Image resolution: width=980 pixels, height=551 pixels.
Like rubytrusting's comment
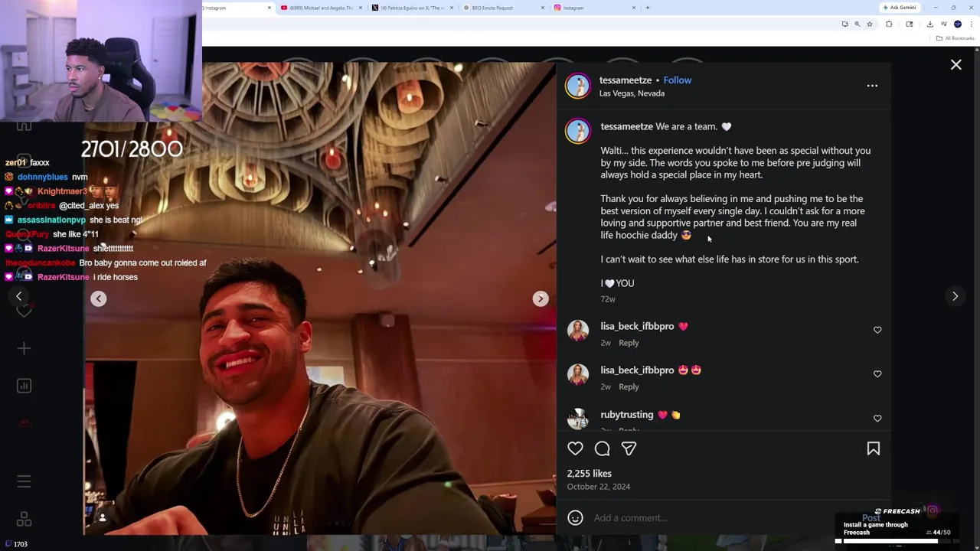(x=877, y=418)
